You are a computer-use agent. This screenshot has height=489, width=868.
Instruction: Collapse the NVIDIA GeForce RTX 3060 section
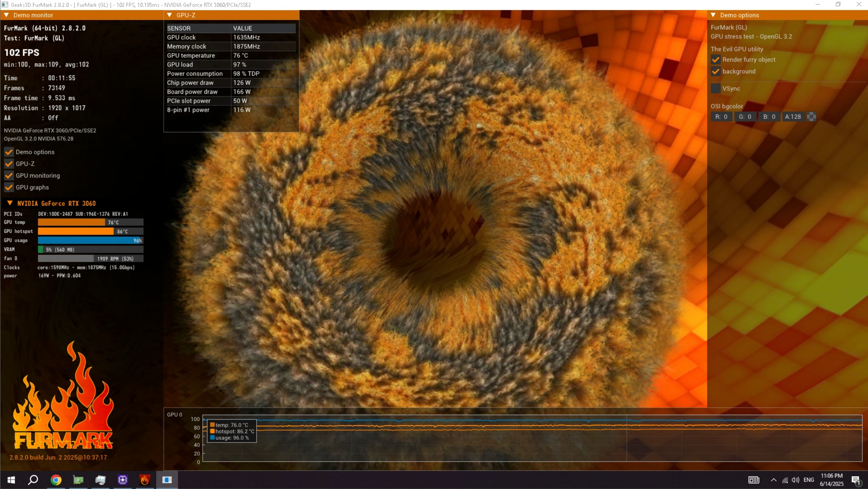click(10, 203)
